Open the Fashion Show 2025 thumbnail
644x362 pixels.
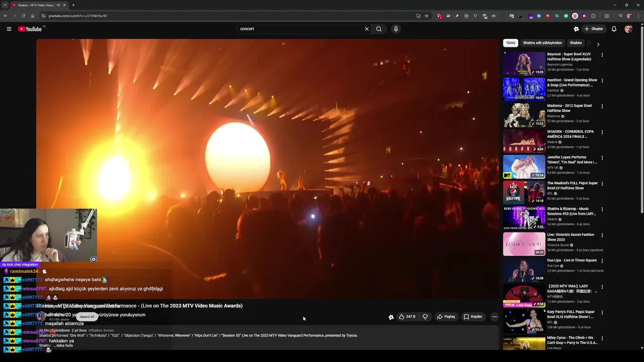click(x=524, y=244)
